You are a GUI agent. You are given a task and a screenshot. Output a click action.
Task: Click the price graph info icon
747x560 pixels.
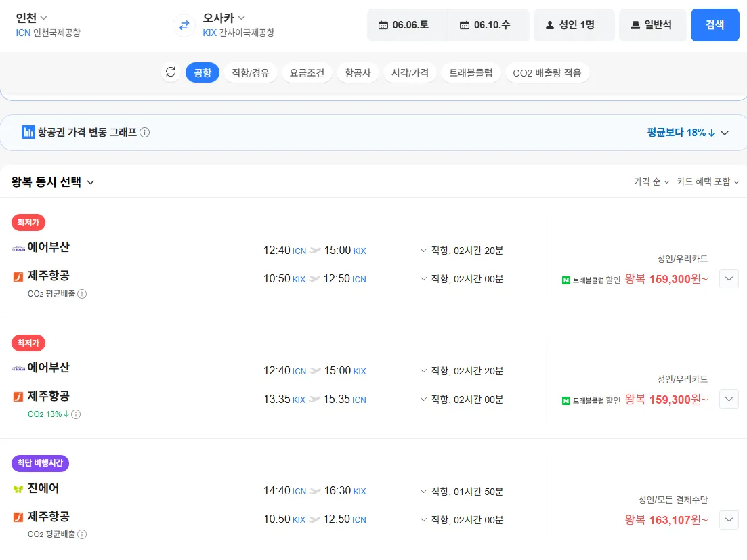point(145,133)
